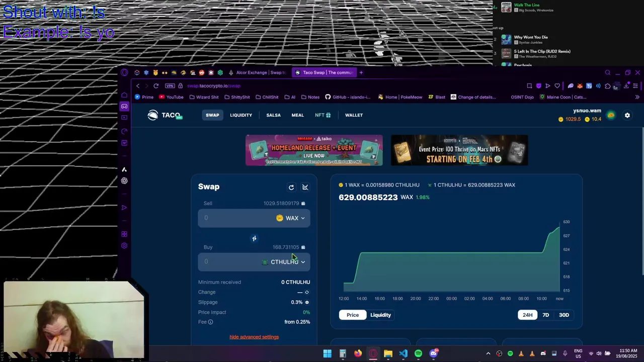Open the Thrive on Mars NFTs banner
The image size is (644, 362).
pos(459,150)
